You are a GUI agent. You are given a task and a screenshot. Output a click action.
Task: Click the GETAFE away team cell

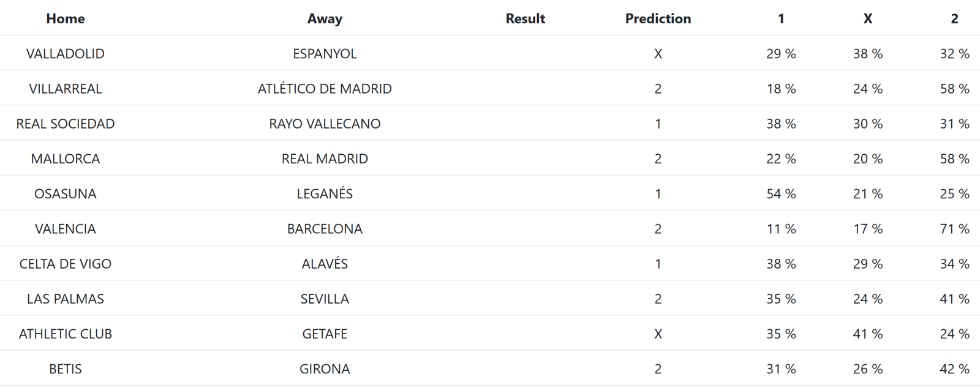tap(325, 334)
